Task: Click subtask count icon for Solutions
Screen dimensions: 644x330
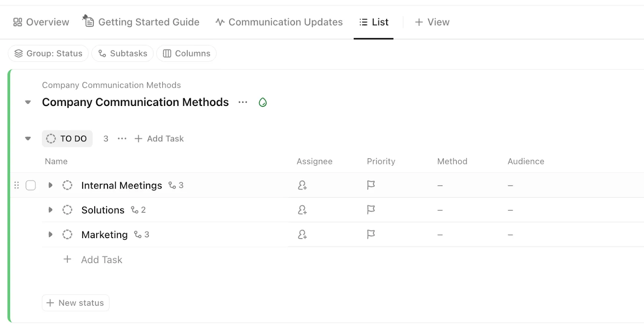Action: tap(138, 210)
